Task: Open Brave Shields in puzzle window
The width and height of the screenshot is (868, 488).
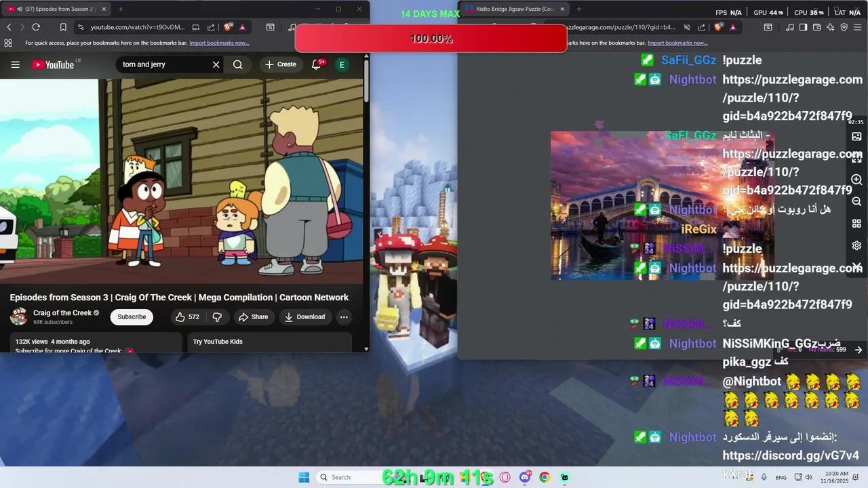Action: 719,27
